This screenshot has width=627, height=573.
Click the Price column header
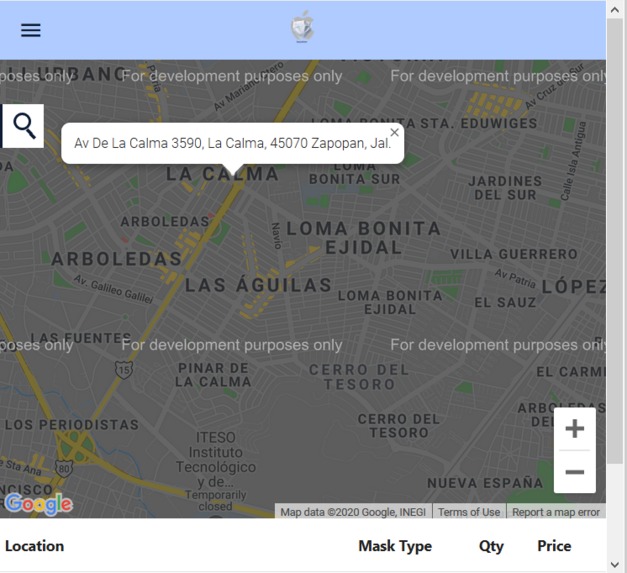click(554, 546)
